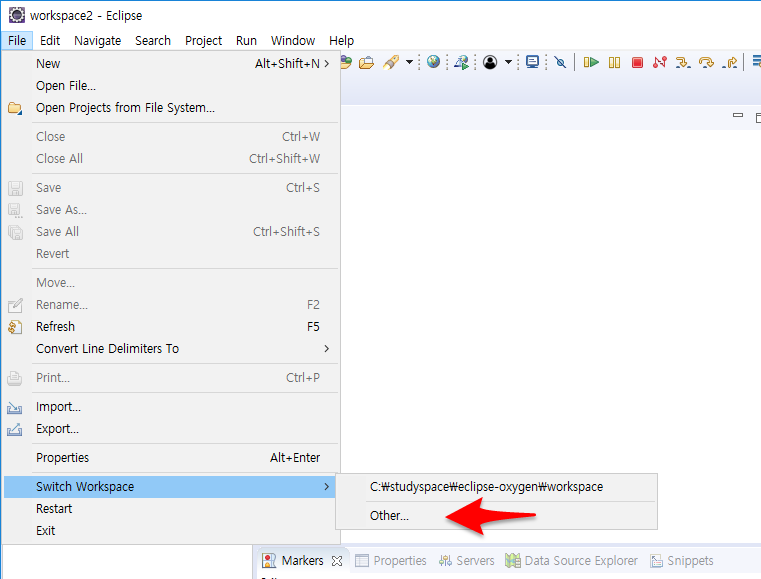The height and width of the screenshot is (579, 761).
Task: Open the Window menu
Action: [293, 40]
